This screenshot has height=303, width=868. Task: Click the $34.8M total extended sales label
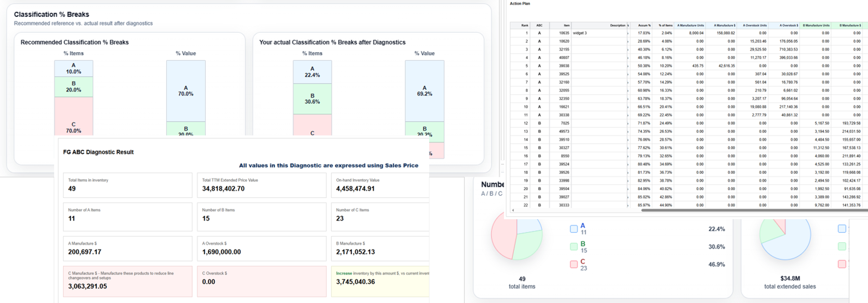click(x=790, y=278)
